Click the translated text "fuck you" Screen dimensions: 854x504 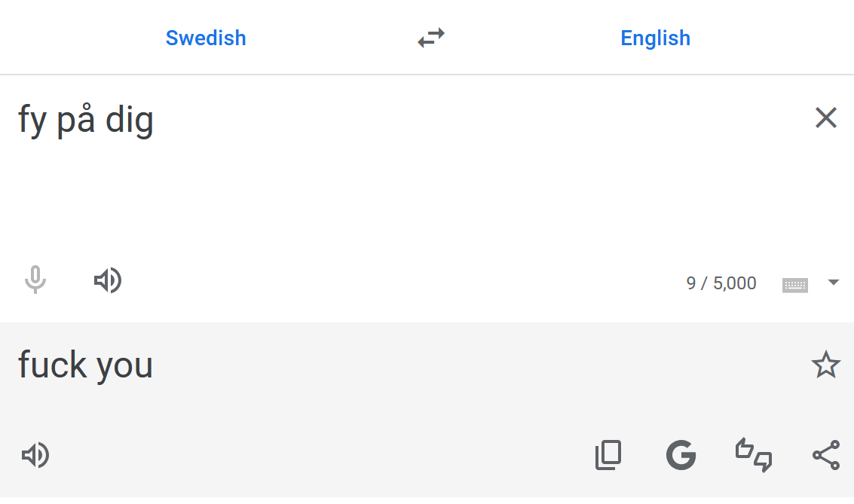[86, 366]
